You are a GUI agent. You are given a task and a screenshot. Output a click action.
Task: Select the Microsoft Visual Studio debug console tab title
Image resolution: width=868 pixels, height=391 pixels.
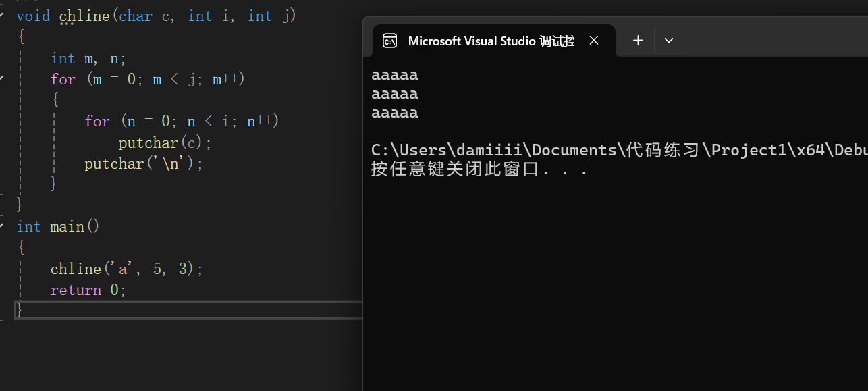tap(491, 41)
